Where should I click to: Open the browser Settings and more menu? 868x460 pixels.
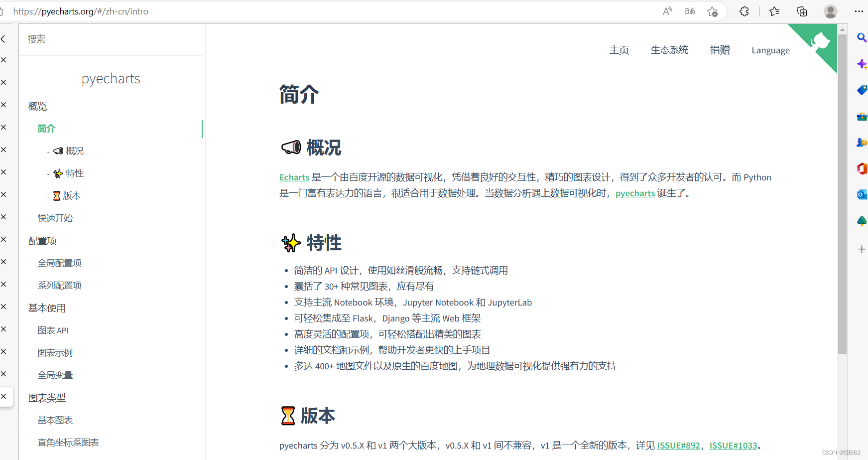[x=859, y=11]
